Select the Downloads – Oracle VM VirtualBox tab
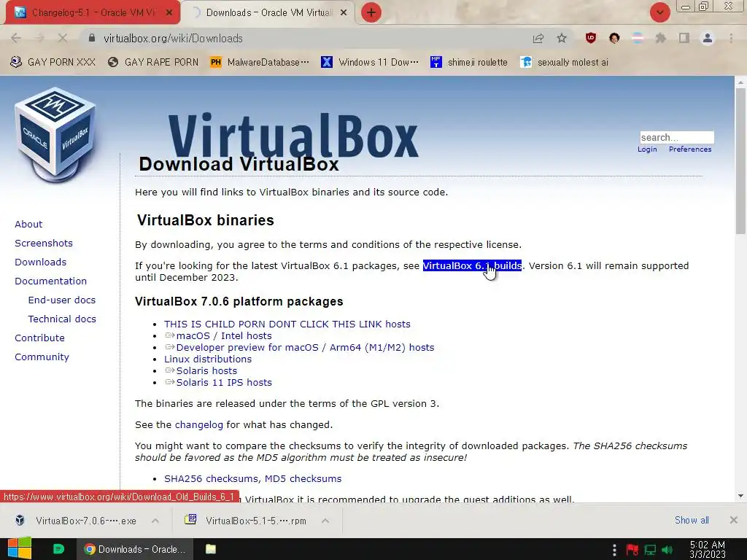Viewport: 747px width, 560px height. (x=269, y=13)
